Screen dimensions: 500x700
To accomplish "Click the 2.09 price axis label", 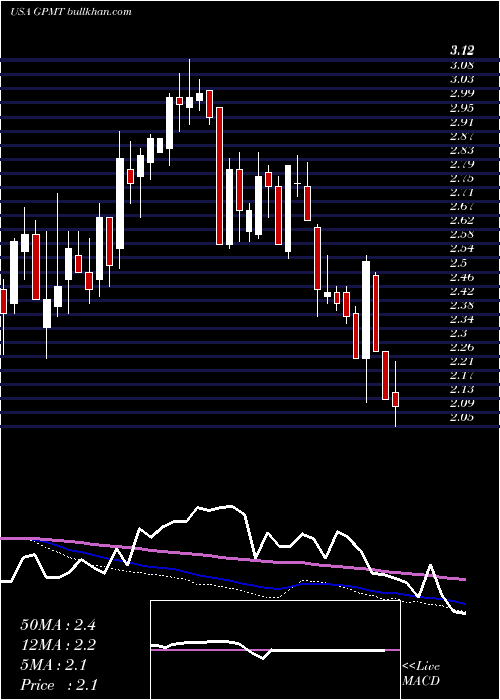I will (462, 404).
